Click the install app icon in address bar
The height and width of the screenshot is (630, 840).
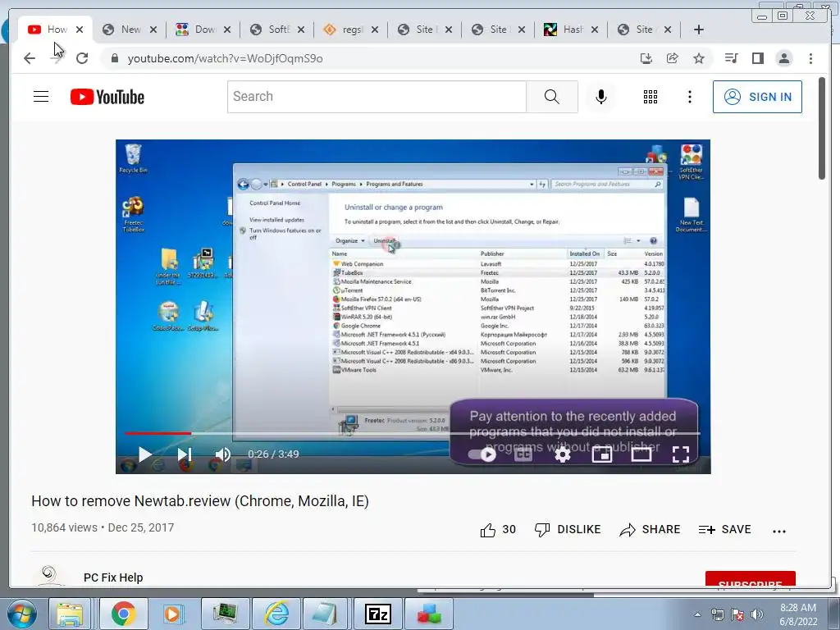[646, 58]
